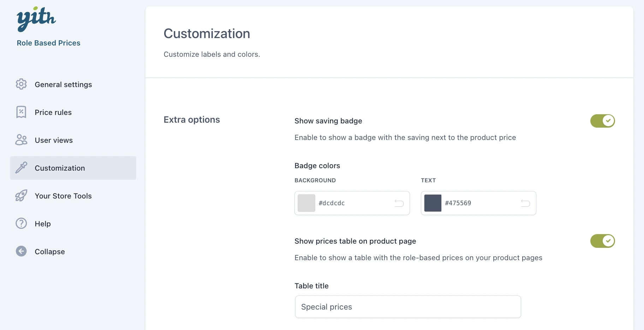Pick the badge background color swatch

coord(306,203)
